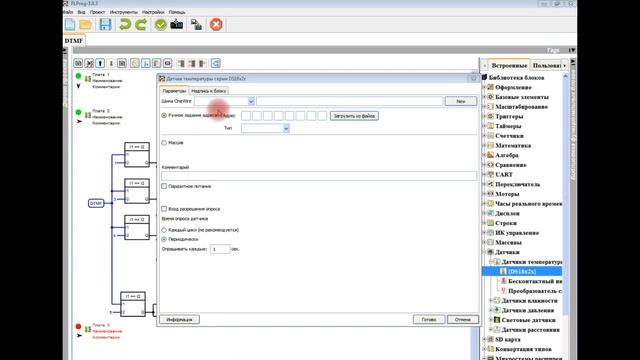Click the Опрашивать каждые seconds field
Viewport: 640px width, 360px height.
coord(220,249)
